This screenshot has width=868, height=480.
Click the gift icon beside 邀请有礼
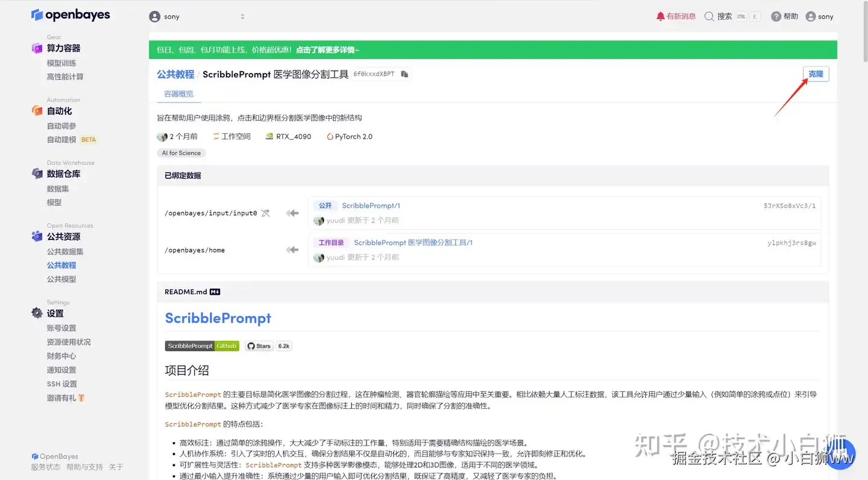81,398
